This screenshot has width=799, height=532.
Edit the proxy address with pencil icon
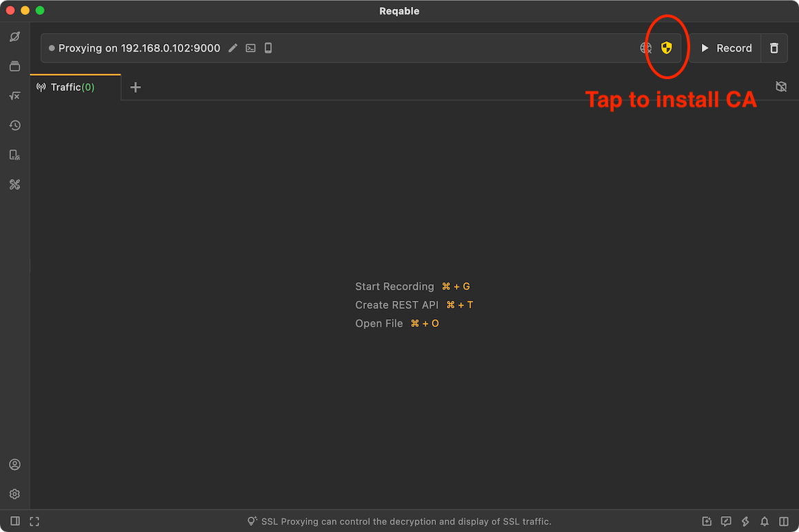point(232,48)
